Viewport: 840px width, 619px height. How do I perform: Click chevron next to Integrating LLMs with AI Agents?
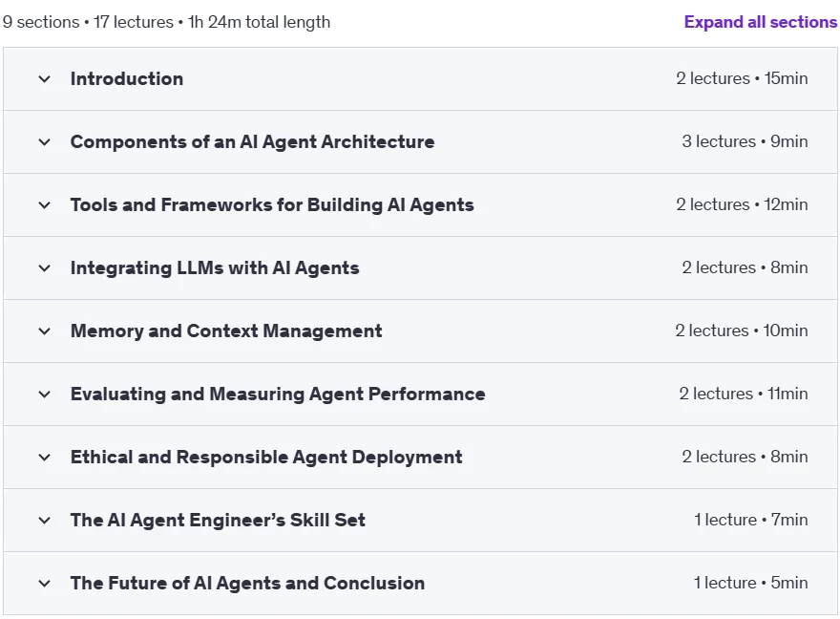(x=45, y=268)
